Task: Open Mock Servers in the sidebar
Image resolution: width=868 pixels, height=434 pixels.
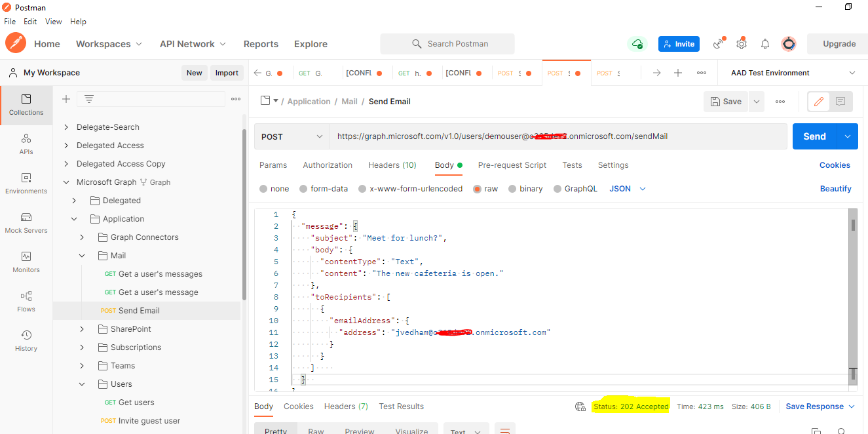Action: [x=26, y=223]
